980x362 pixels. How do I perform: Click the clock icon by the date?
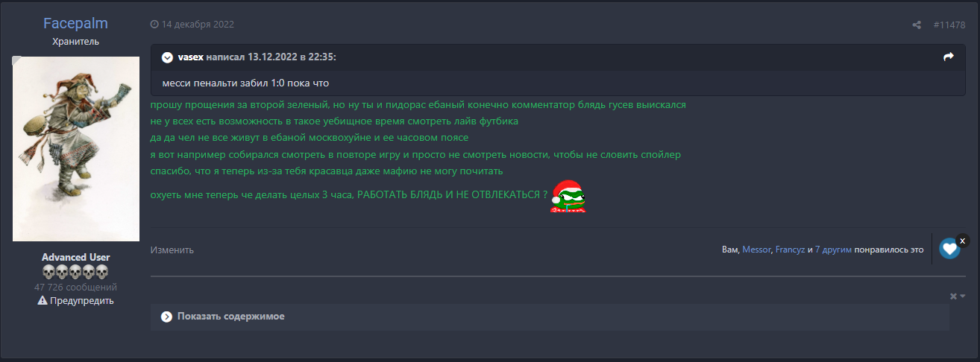154,25
